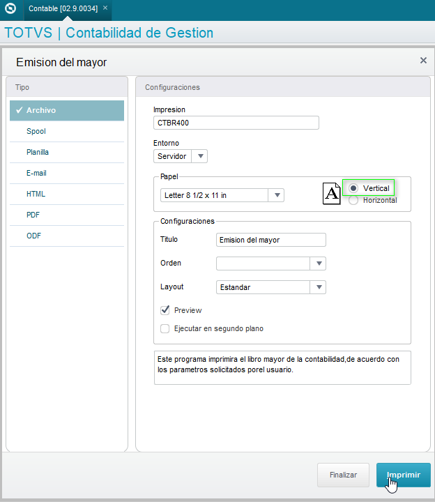Expand the Layout Estandar dropdown

coord(319,287)
